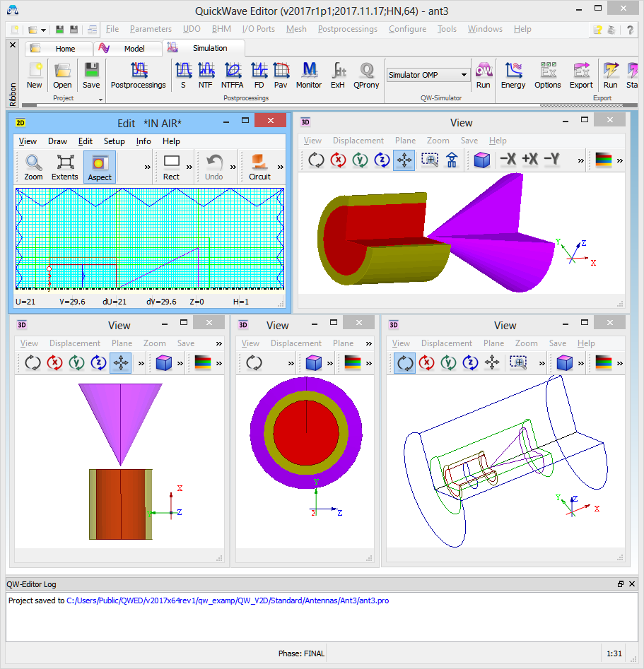Click the color palette icon in top 3D view
This screenshot has width=644, height=669.
point(603,160)
